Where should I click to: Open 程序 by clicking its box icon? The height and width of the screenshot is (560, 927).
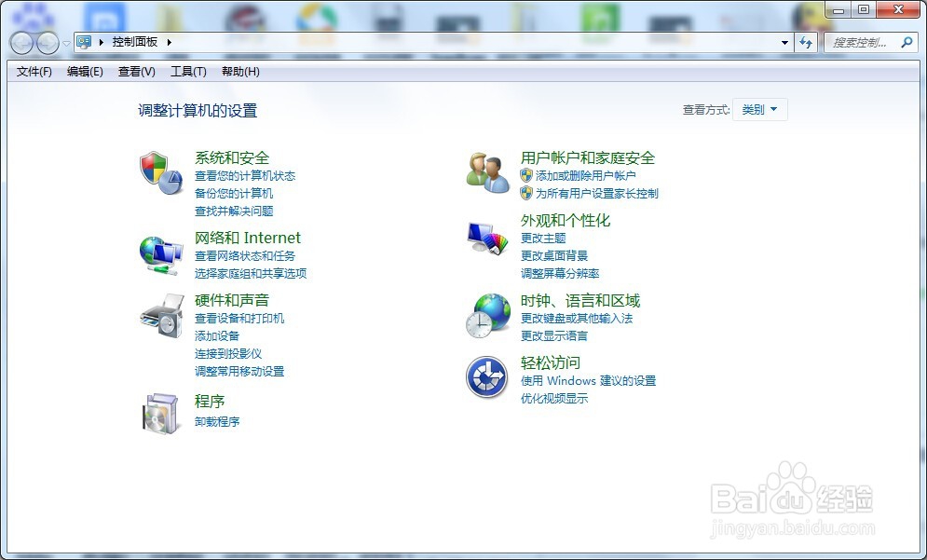coord(160,415)
